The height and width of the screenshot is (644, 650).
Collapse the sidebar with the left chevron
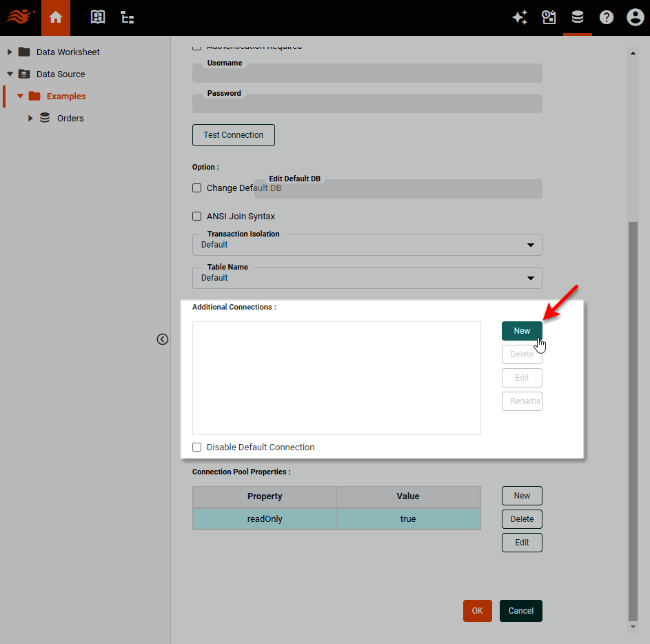click(x=163, y=339)
